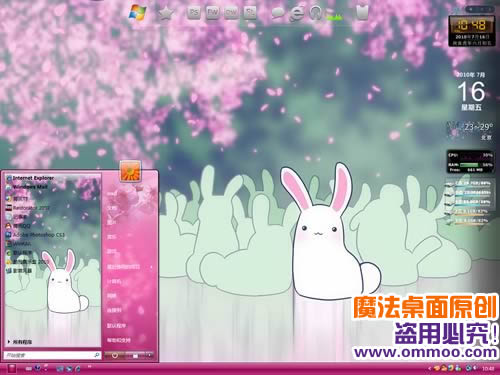Launch Dreamweaver from the Dw dock icon
This screenshot has height=375, width=500.
click(231, 13)
